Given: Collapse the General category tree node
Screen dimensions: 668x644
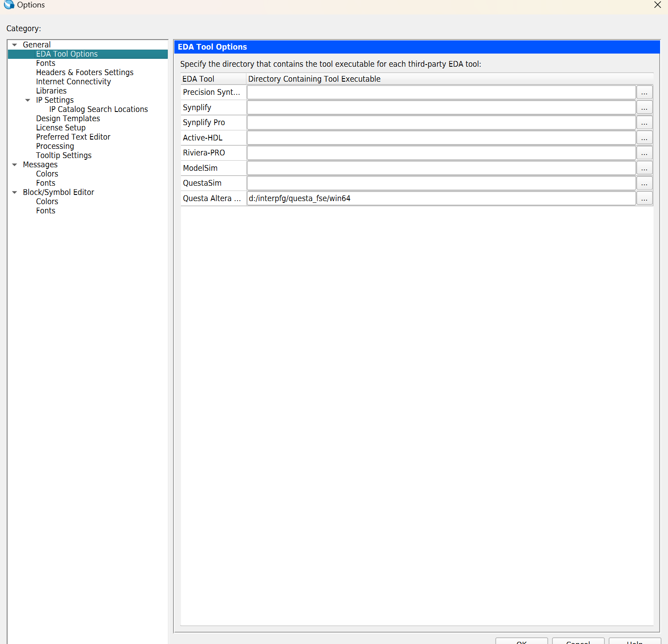Looking at the screenshot, I should point(14,45).
